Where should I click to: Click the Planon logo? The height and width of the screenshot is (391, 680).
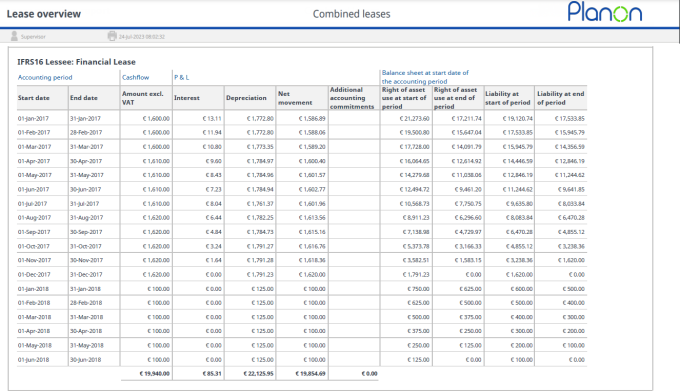(605, 12)
